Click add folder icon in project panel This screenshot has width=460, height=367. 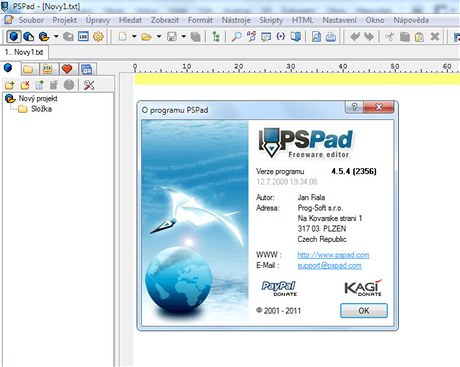pos(10,85)
